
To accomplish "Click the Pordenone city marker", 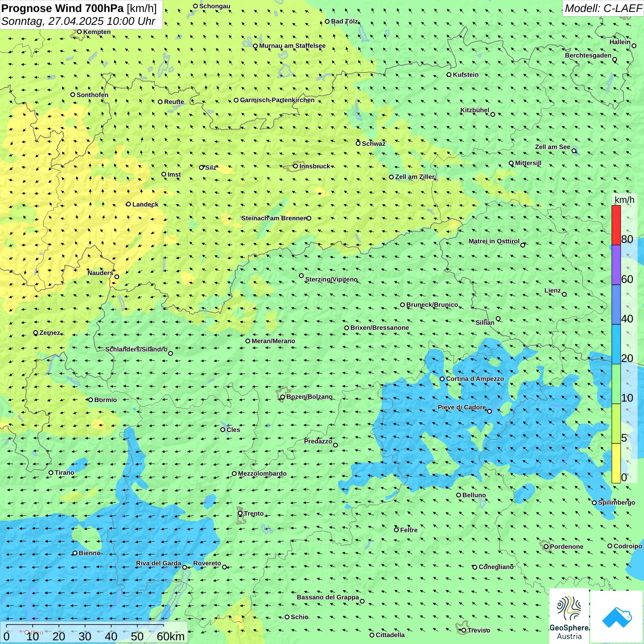I will pyautogui.click(x=546, y=546).
